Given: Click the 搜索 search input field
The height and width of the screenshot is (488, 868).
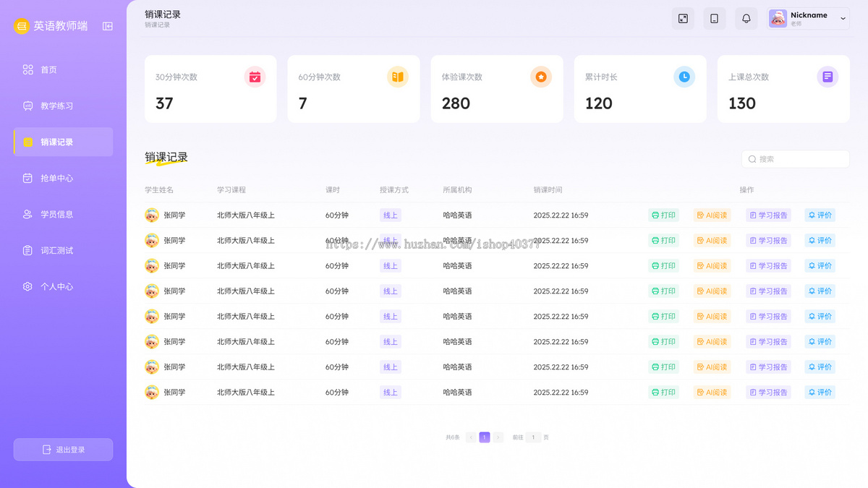Looking at the screenshot, I should pos(796,159).
